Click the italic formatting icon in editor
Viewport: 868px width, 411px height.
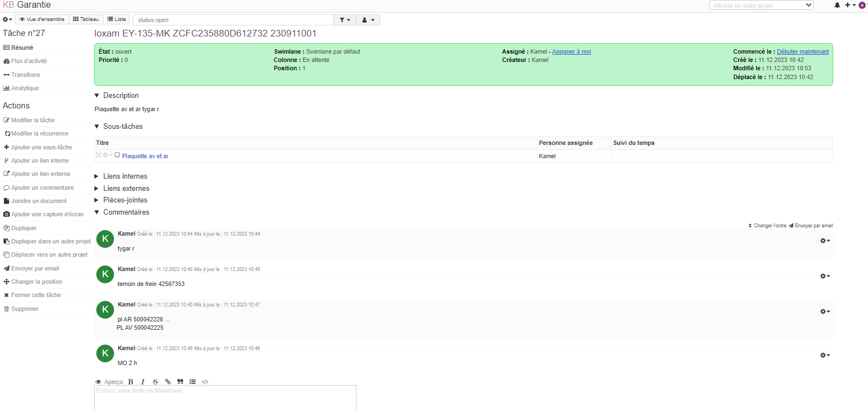[143, 382]
